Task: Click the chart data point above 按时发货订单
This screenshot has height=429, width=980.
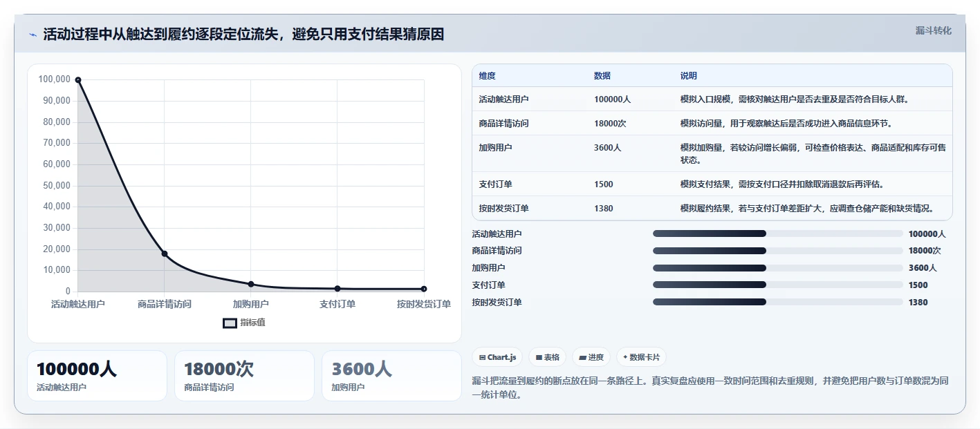Action: tap(424, 289)
